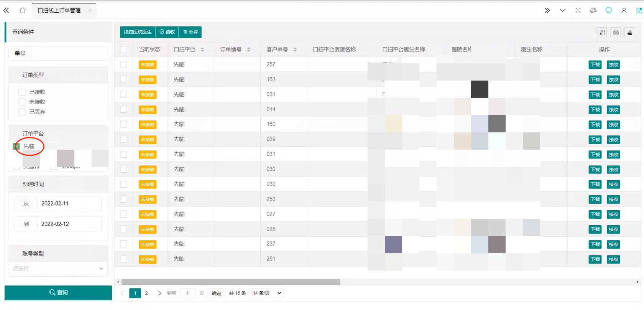Open the 14 条/页 page size dropdown
The width and height of the screenshot is (644, 310).
tap(267, 293)
